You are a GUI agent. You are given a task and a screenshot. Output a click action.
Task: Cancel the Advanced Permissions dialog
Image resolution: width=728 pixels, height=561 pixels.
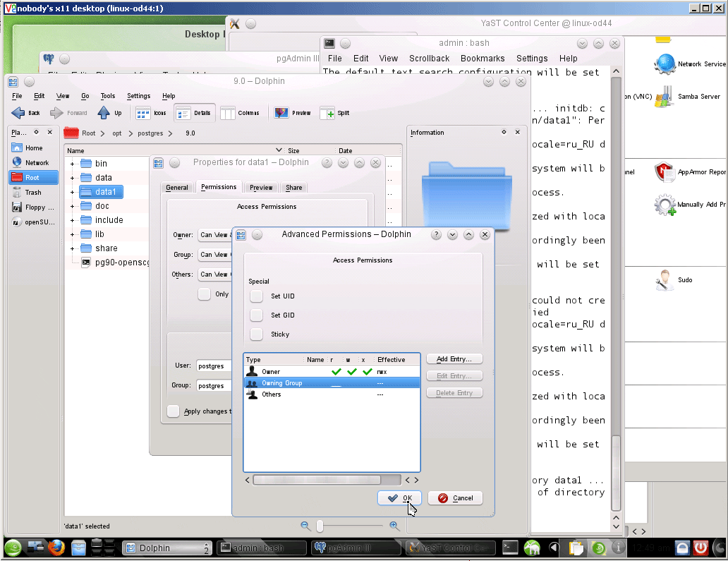(456, 497)
